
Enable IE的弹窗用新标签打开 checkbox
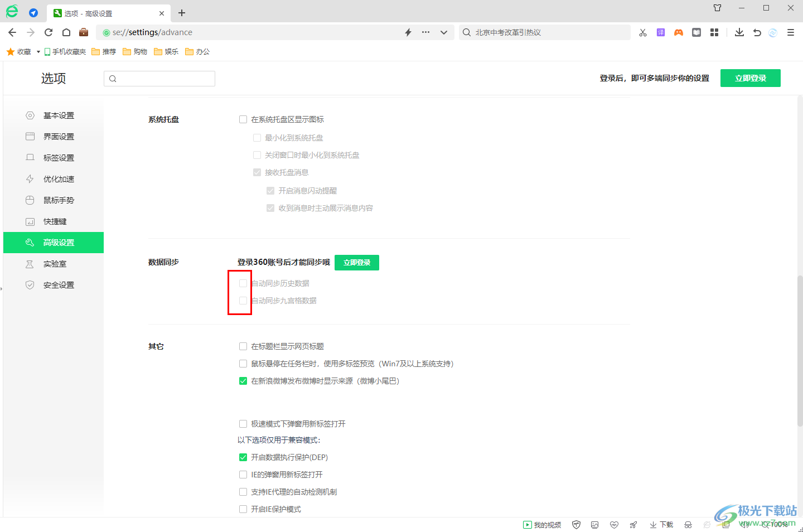[x=243, y=475]
